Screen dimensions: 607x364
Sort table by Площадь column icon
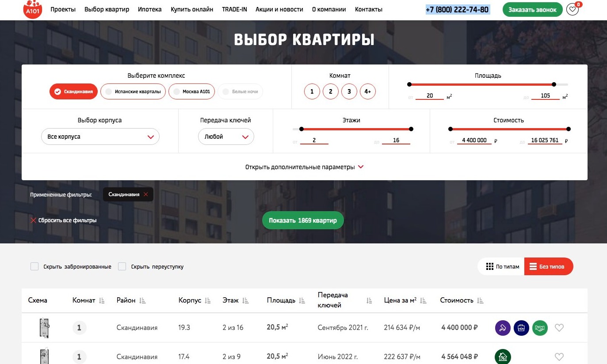tap(302, 300)
